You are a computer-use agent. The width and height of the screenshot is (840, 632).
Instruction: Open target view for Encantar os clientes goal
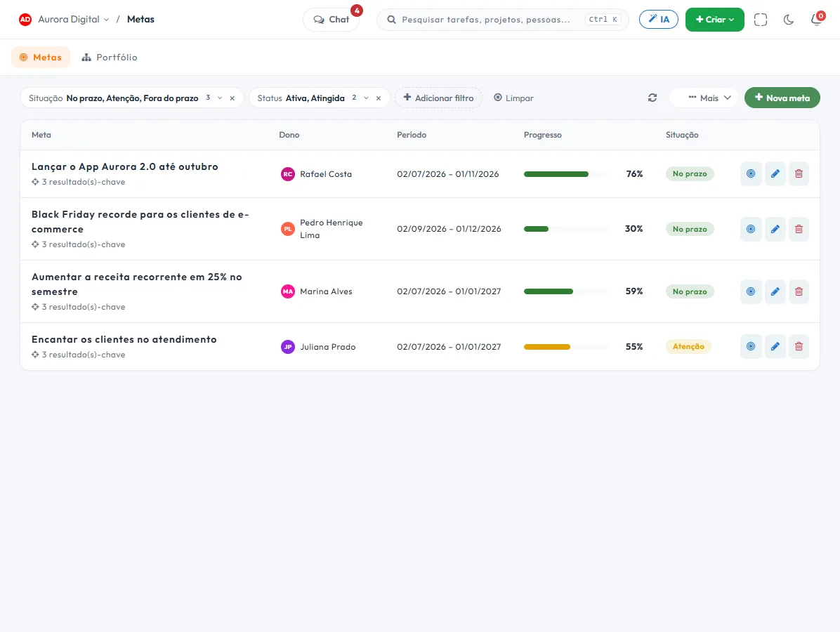pyautogui.click(x=751, y=346)
